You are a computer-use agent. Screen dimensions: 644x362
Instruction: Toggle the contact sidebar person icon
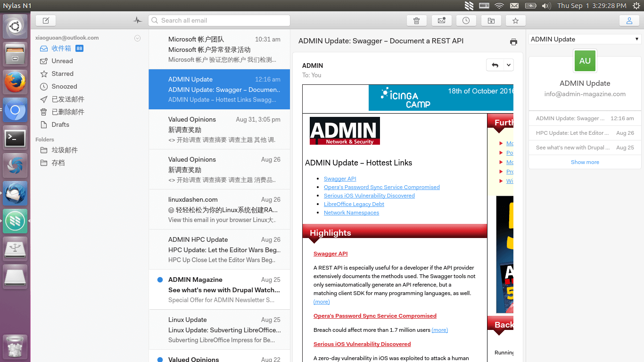coord(629,21)
